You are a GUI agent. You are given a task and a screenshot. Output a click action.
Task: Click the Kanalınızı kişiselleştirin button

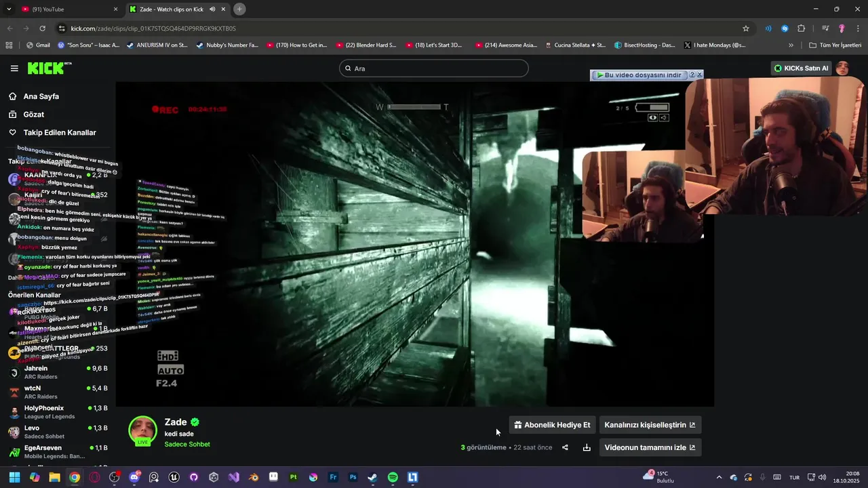point(650,425)
